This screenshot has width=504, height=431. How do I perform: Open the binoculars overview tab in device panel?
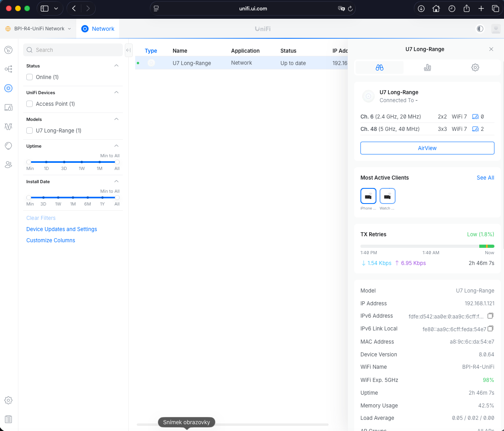click(x=379, y=67)
